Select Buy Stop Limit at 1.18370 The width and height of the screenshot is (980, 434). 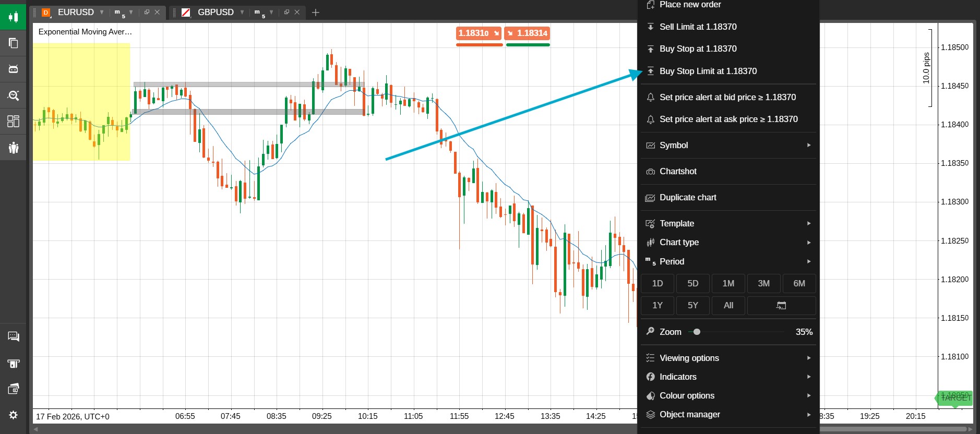coord(708,71)
